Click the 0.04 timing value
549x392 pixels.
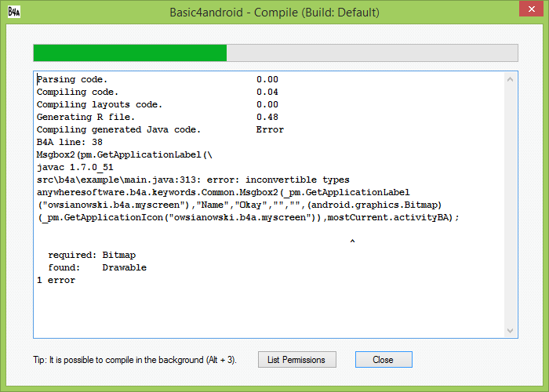click(x=267, y=92)
